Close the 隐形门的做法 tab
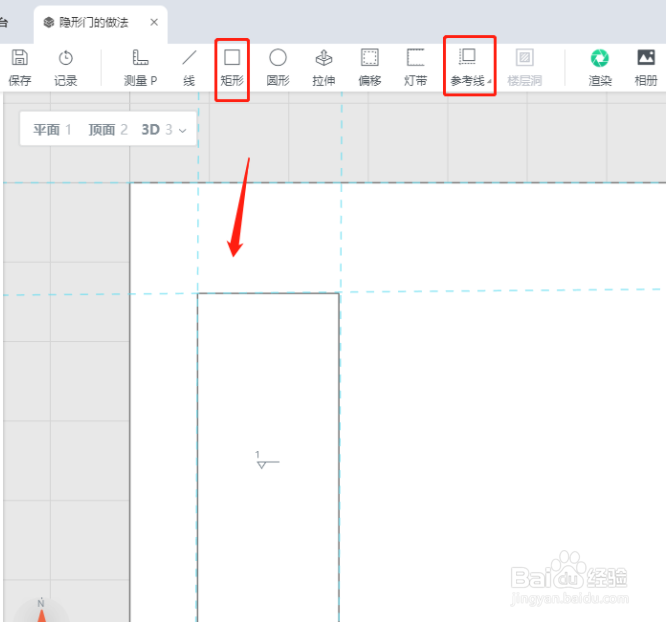This screenshot has width=666, height=622. click(154, 22)
